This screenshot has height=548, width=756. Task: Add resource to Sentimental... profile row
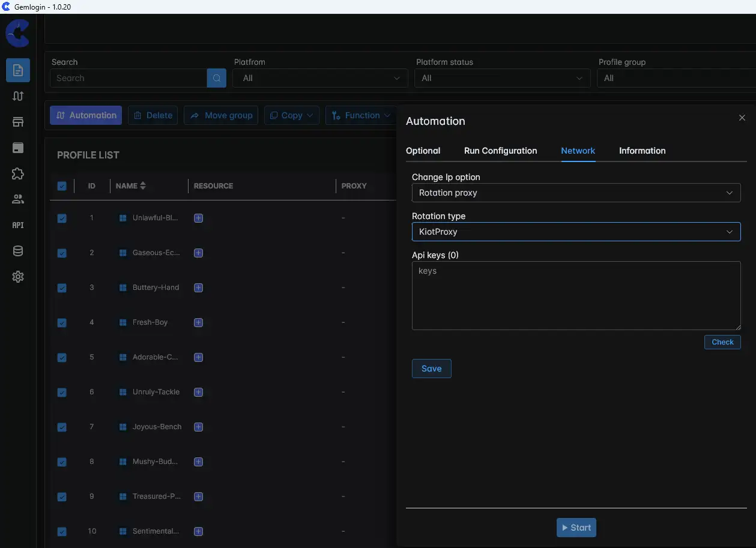(x=199, y=531)
